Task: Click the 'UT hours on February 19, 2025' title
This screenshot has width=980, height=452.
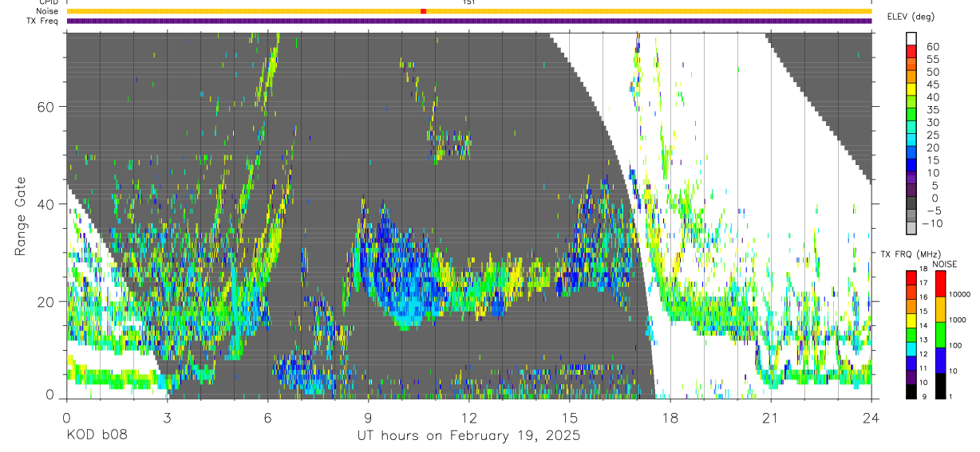Action: 468,437
